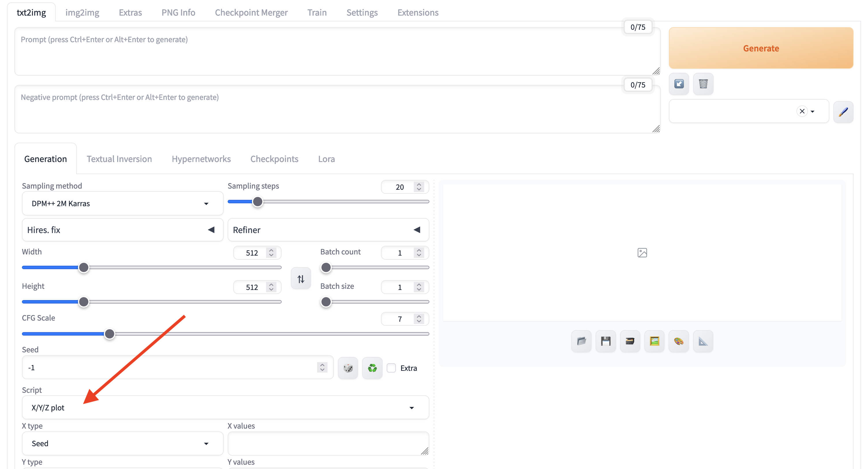Open the Extensions tab

(x=418, y=12)
